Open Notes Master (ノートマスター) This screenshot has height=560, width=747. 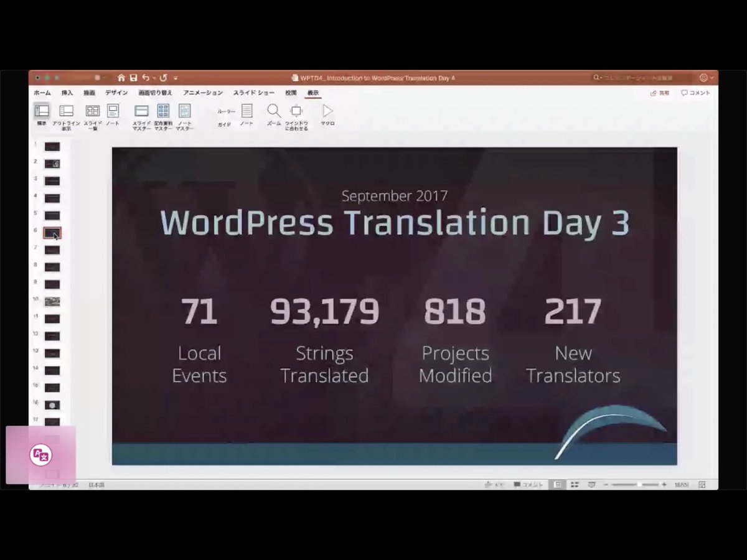[x=184, y=111]
